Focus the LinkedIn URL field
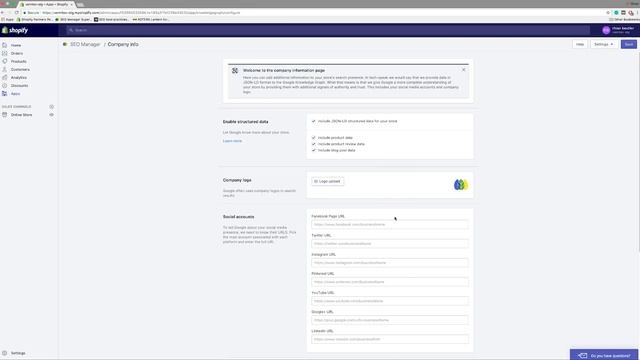 [390, 339]
